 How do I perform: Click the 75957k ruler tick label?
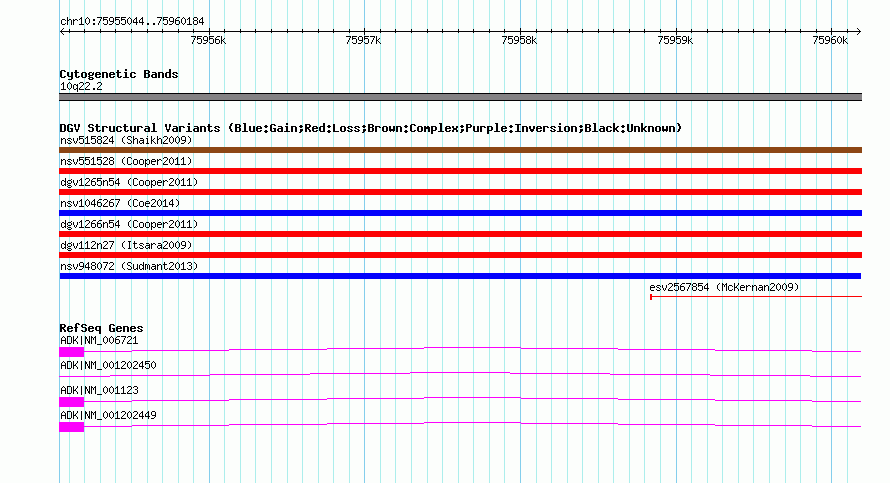click(x=363, y=40)
